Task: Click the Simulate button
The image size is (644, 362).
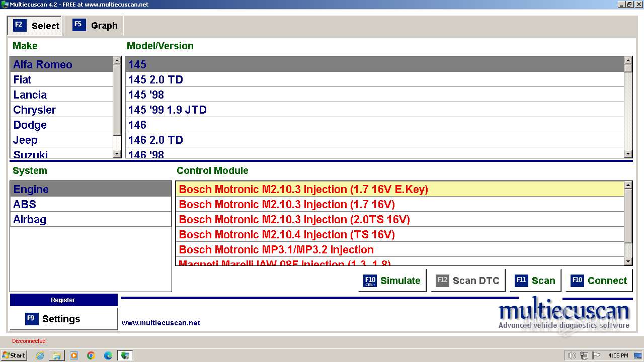Action: [x=392, y=281]
